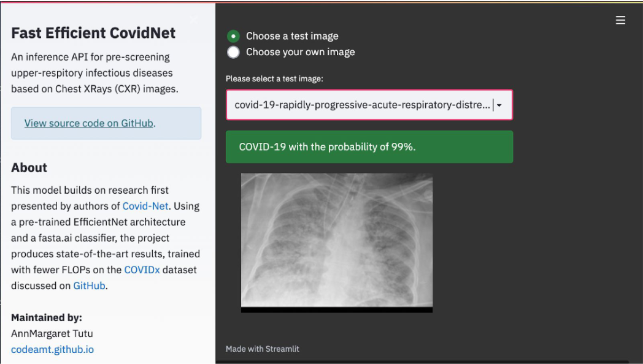
Task: Select the 'Choose a test image' radio
Action: point(233,36)
